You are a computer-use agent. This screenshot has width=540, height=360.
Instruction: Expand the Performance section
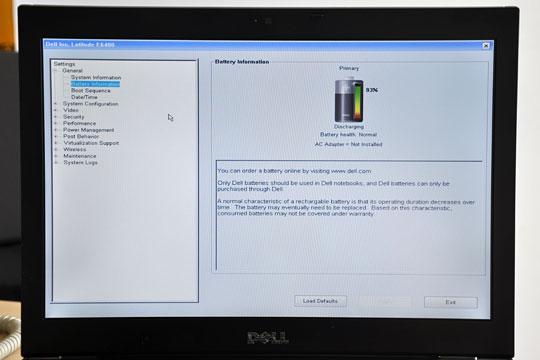coord(56,123)
